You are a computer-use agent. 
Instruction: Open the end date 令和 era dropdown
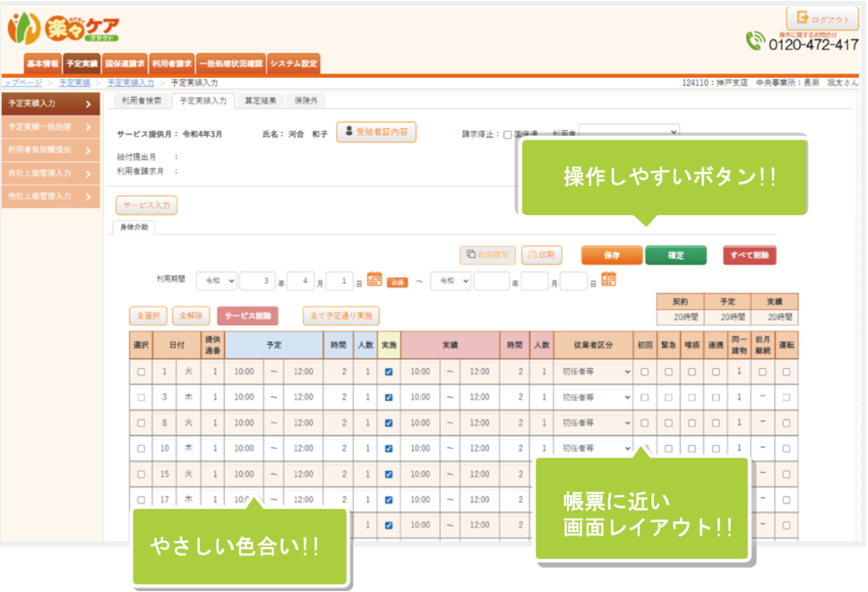450,281
